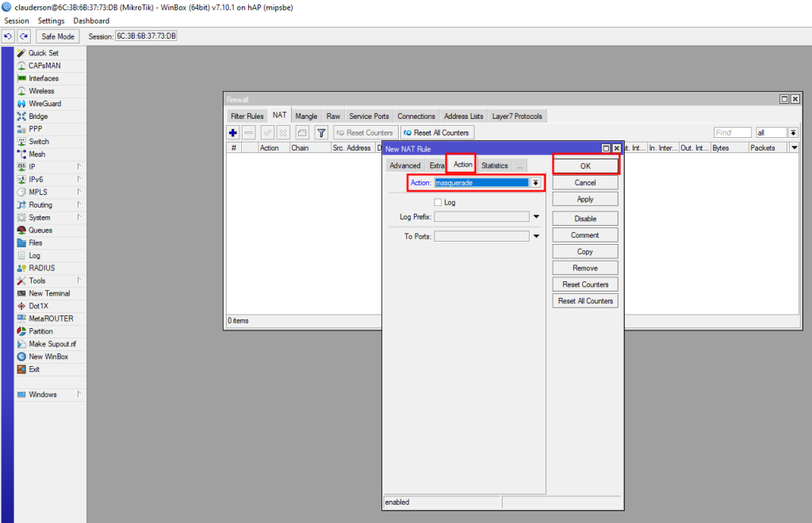Switch to the Statistics tab in NAT rule
The height and width of the screenshot is (523, 812).
click(494, 166)
